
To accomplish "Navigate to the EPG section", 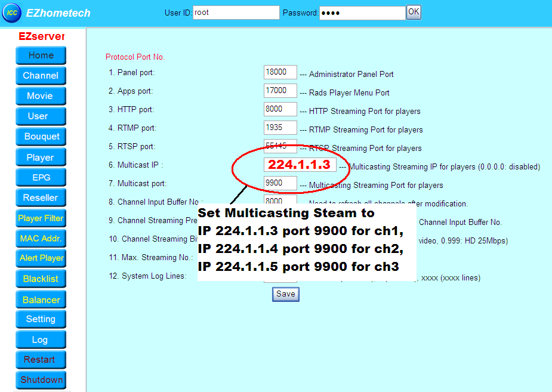I will coord(41,177).
